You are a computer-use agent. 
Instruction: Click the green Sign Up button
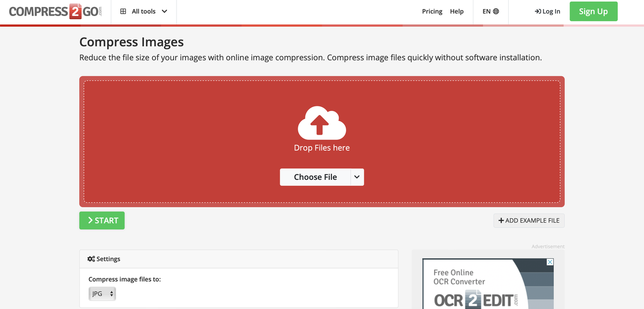click(x=593, y=11)
